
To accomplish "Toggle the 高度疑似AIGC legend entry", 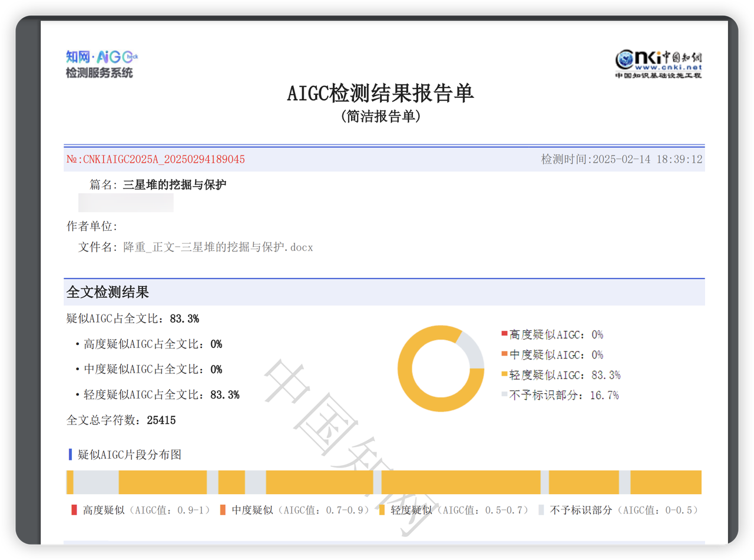I will [x=553, y=334].
